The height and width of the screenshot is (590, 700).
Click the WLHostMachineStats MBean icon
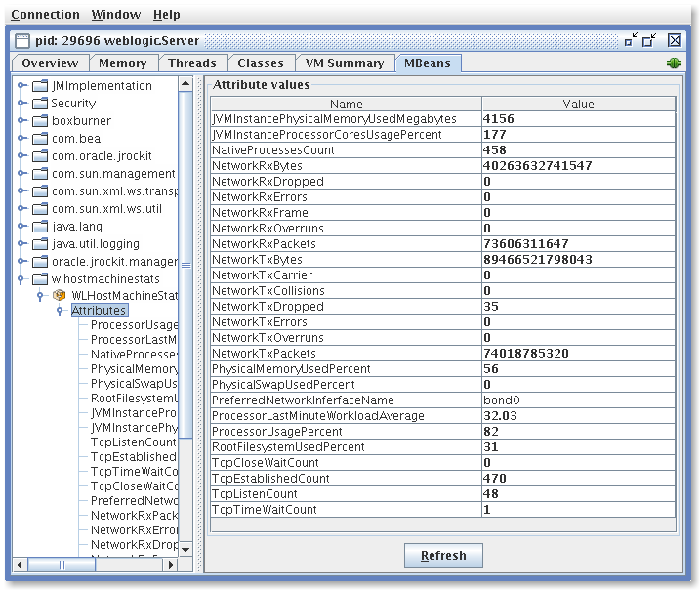pos(59,295)
